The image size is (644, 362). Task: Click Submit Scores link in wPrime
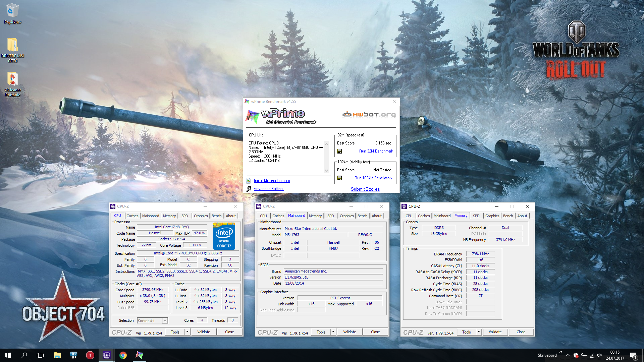(365, 189)
